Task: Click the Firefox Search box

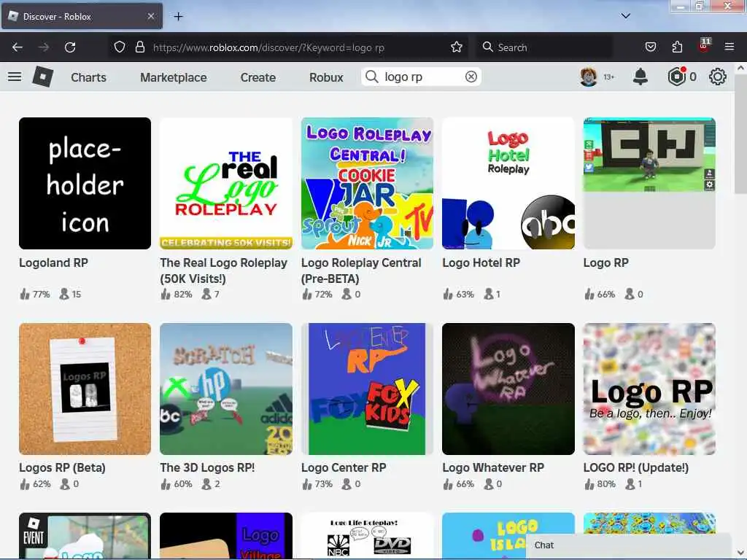Action: point(544,47)
